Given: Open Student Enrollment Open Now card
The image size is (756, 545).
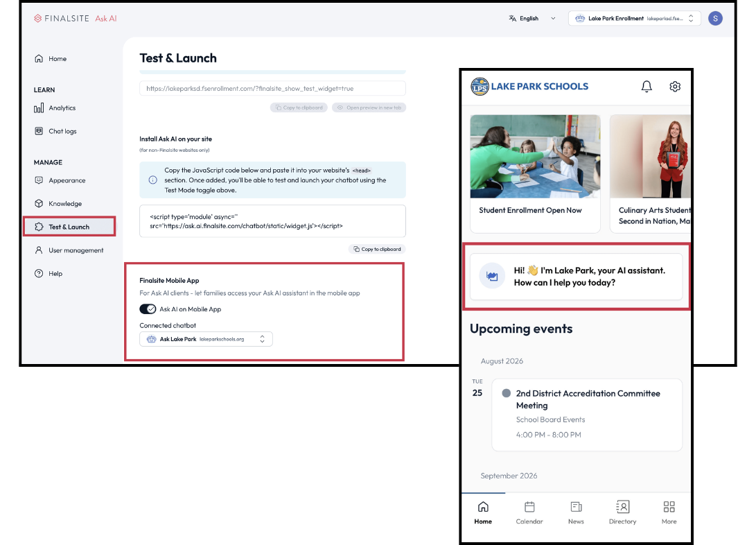Looking at the screenshot, I should [535, 173].
